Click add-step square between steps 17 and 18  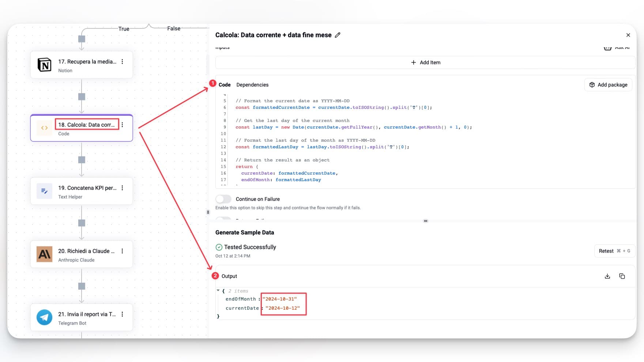[82, 97]
